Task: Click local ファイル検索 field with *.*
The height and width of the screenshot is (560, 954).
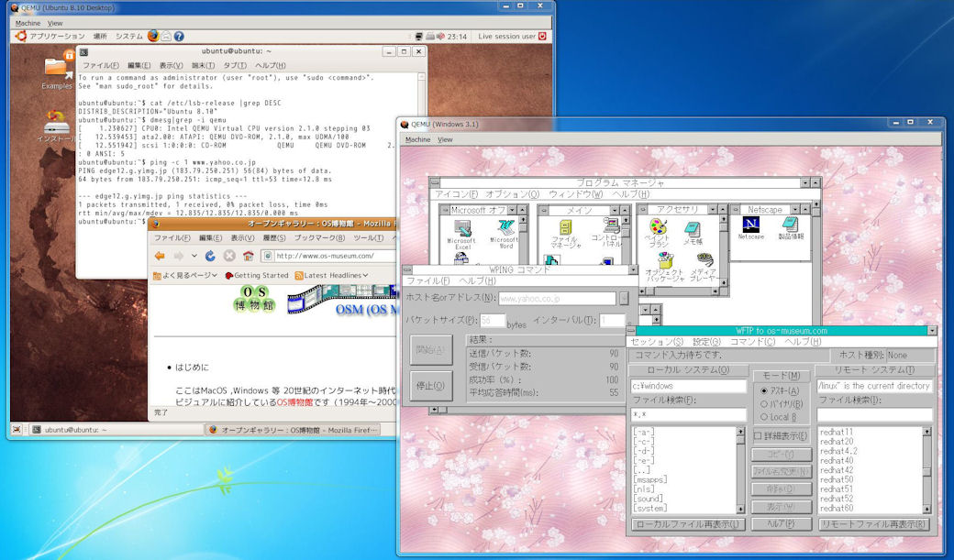Action: pyautogui.click(x=688, y=414)
